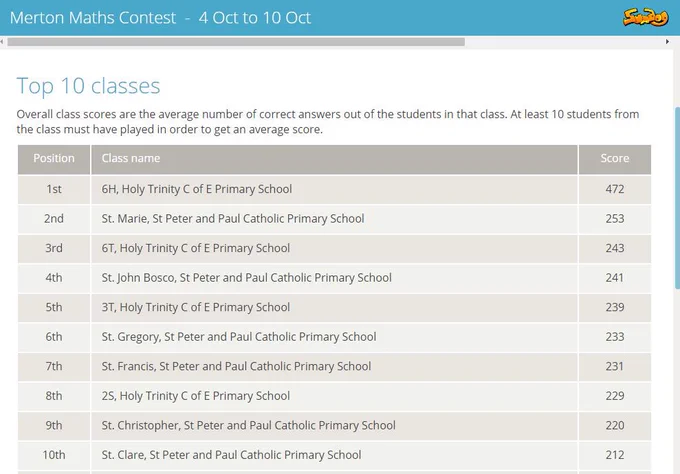The width and height of the screenshot is (680, 474).
Task: Click the vertical scrollbar on right edge
Action: 677,197
